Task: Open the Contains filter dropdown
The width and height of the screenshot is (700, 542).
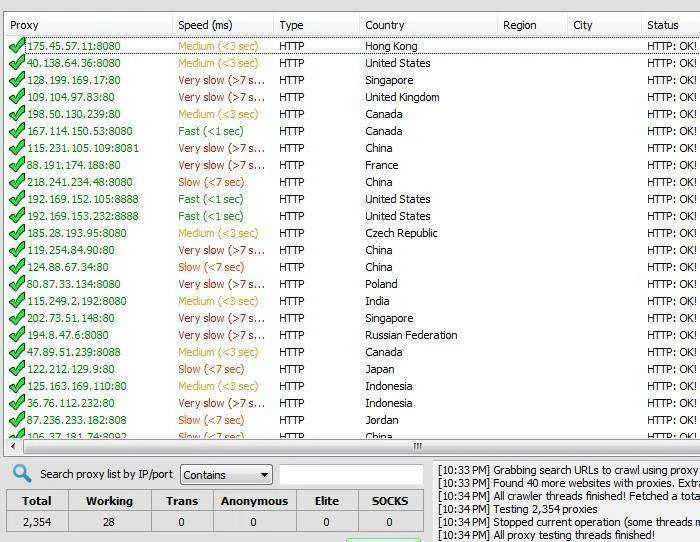Action: coord(226,475)
